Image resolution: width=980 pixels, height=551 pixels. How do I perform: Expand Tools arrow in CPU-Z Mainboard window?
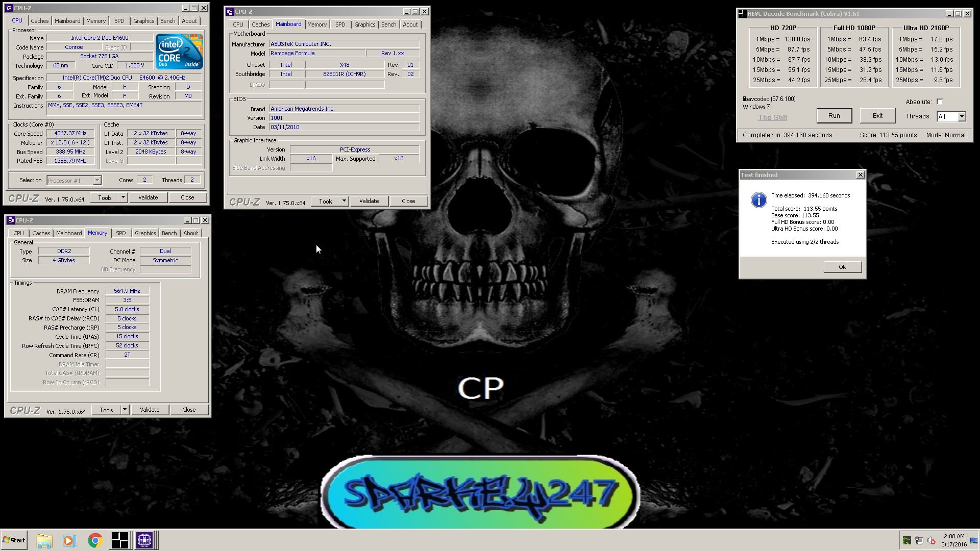click(x=344, y=201)
